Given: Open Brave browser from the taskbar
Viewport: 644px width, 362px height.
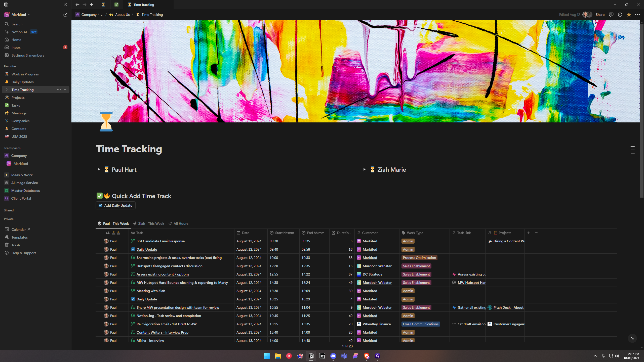Looking at the screenshot, I should pyautogui.click(x=367, y=356).
